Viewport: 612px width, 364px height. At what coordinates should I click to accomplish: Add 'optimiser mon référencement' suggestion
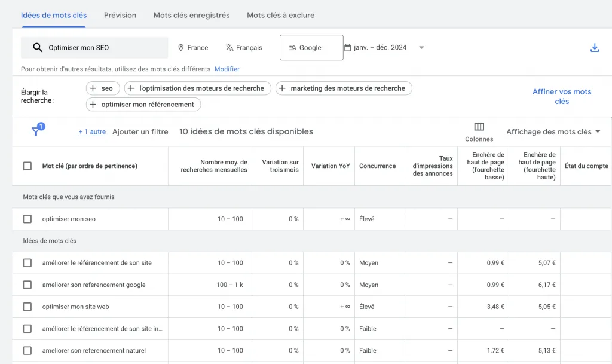point(143,105)
